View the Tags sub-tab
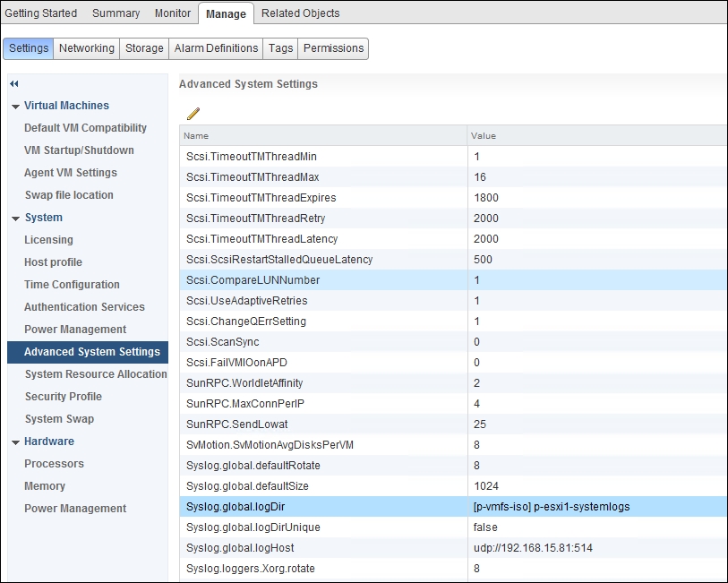Image resolution: width=728 pixels, height=583 pixels. pyautogui.click(x=280, y=48)
